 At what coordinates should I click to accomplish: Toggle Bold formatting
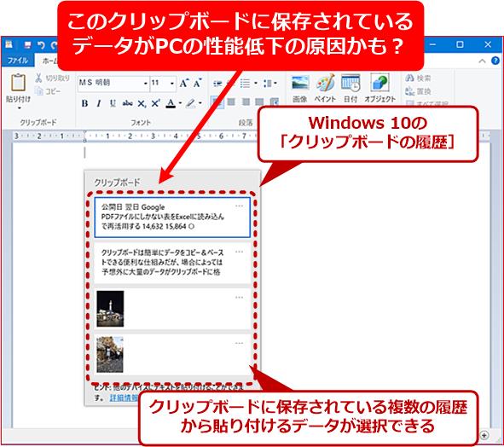[85, 103]
